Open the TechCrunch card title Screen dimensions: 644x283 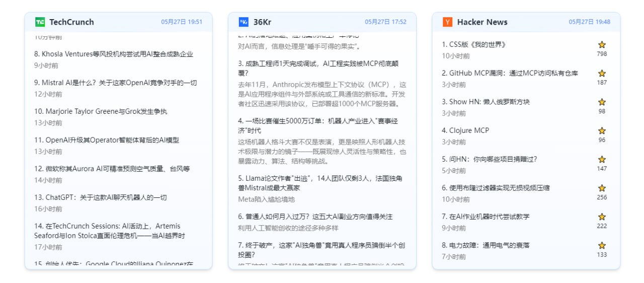tap(71, 22)
